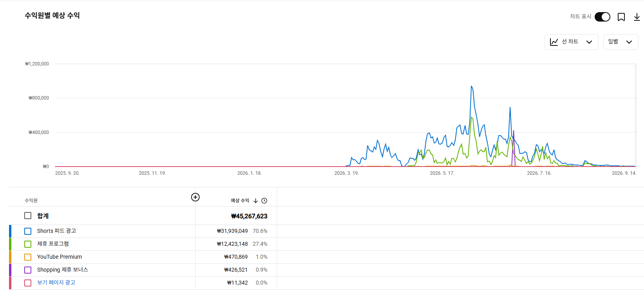The height and width of the screenshot is (292, 644).
Task: Open the 선 차트 chart type dropdown
Action: (572, 42)
